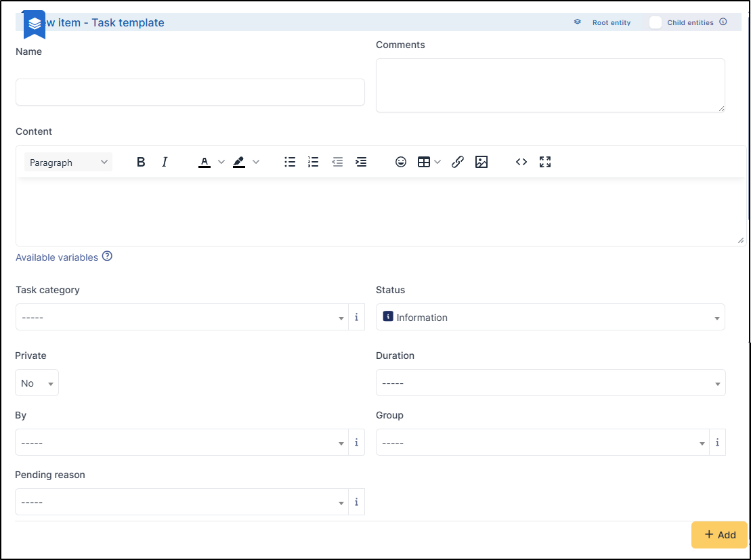751x560 pixels.
Task: Insert a link in content
Action: tap(458, 162)
